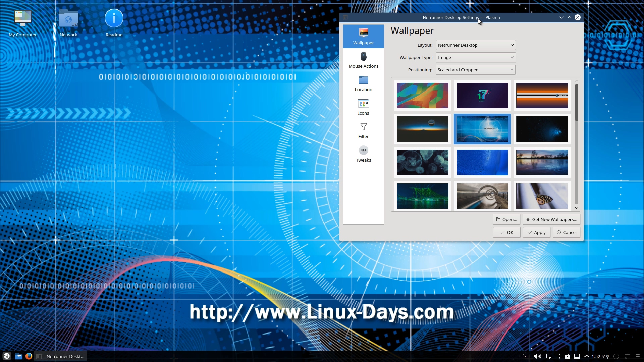Open the Icons settings section
Image resolution: width=644 pixels, height=362 pixels.
coord(363,107)
